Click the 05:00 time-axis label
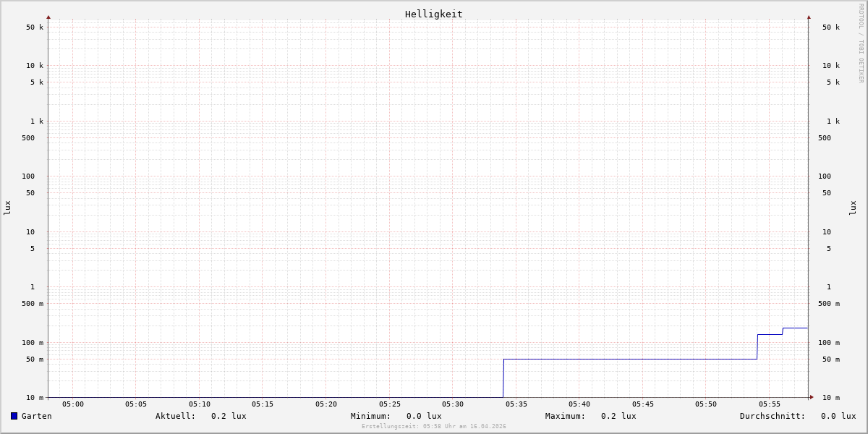Viewport: 868px width, 434px height. tap(72, 404)
